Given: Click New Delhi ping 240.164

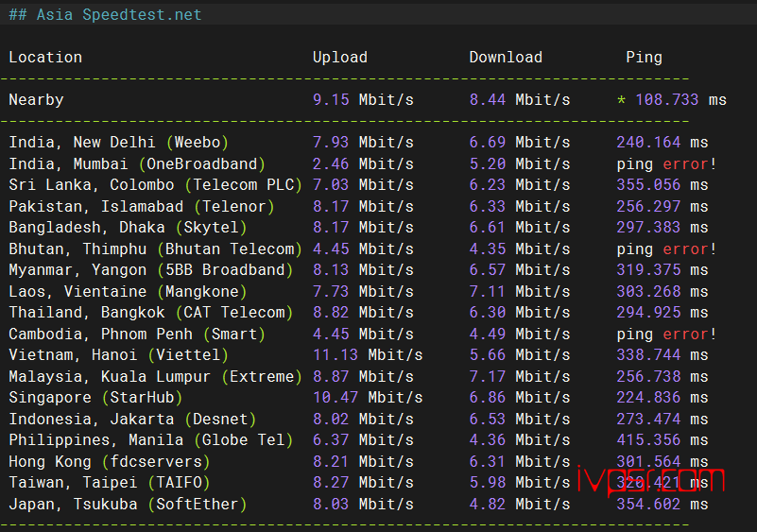Looking at the screenshot, I should pos(648,143).
